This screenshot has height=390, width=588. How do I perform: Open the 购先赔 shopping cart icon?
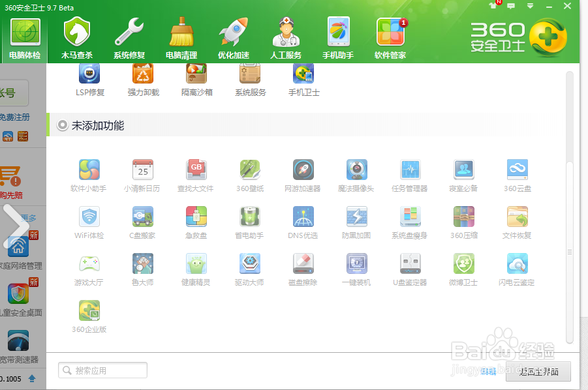tap(10, 177)
